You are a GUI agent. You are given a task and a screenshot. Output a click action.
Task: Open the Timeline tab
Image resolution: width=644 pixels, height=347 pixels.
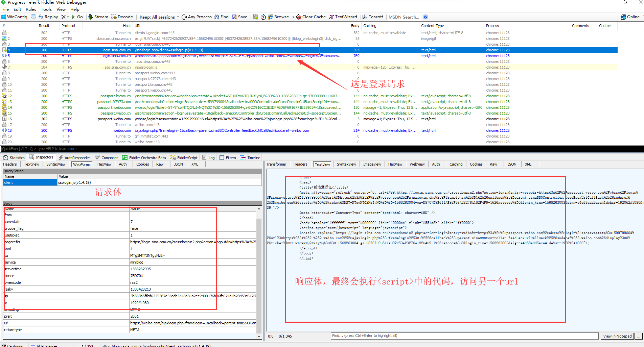[250, 158]
